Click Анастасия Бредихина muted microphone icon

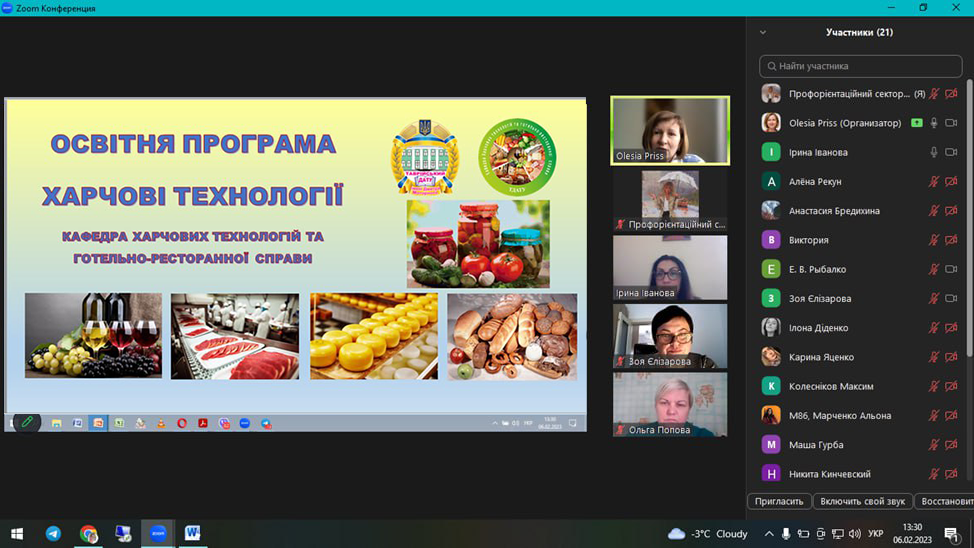[x=934, y=211]
